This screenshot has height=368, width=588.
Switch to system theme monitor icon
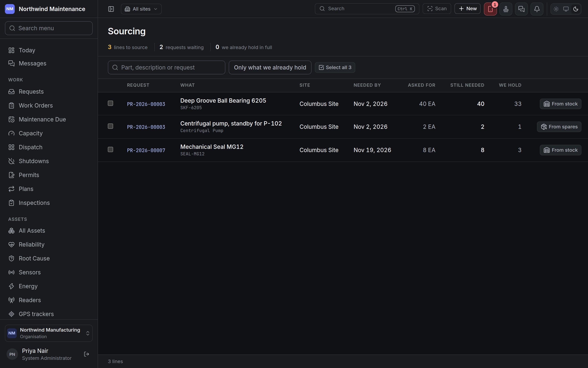pos(566,9)
